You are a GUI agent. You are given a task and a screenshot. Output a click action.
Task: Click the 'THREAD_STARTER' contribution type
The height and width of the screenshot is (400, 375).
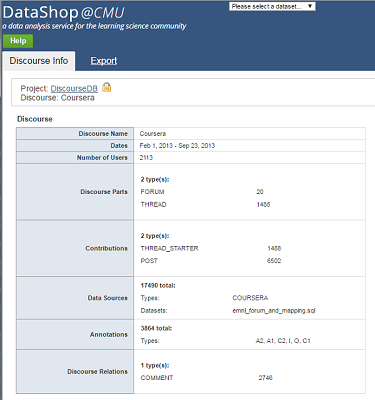click(x=169, y=248)
